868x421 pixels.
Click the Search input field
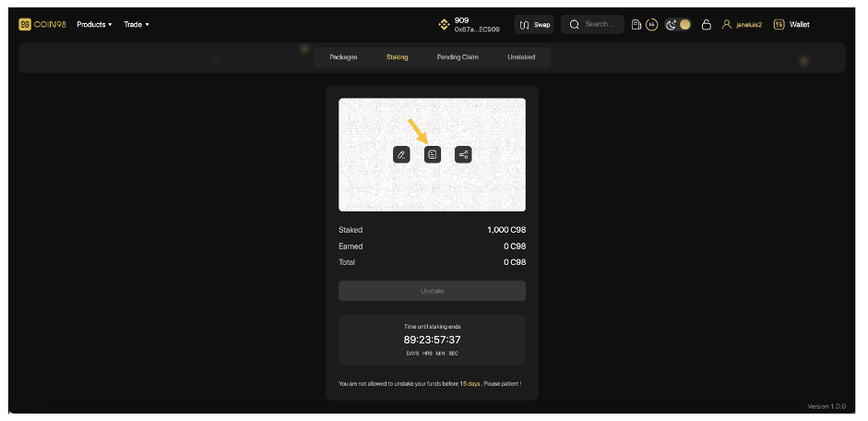point(593,25)
